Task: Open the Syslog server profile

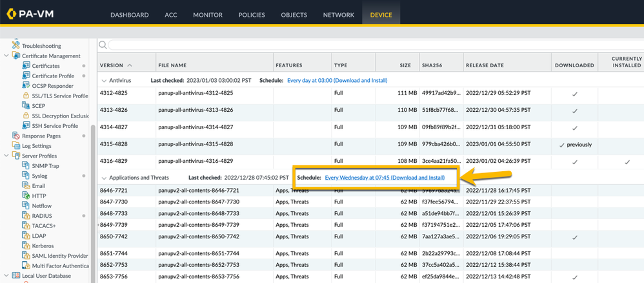Action: 39,176
